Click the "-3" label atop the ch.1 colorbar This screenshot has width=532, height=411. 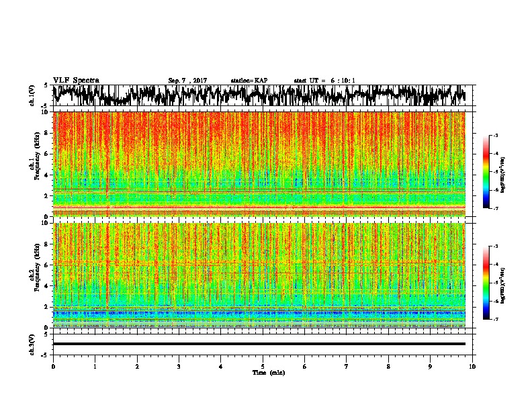pos(496,135)
